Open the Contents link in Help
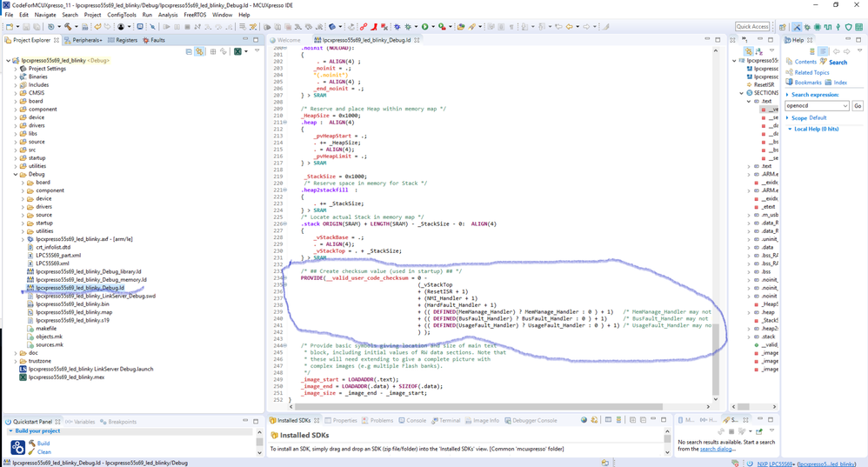868x467 pixels. point(805,62)
